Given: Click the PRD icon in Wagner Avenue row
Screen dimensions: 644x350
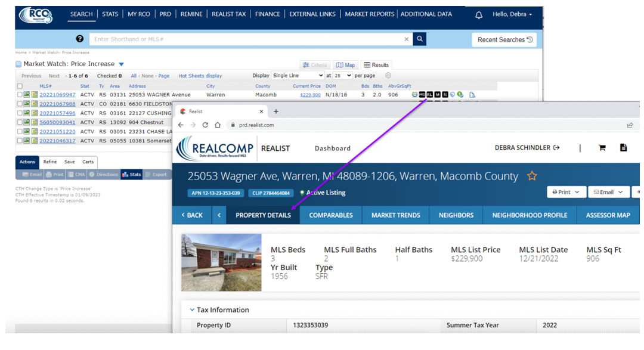Looking at the screenshot, I should click(x=422, y=95).
